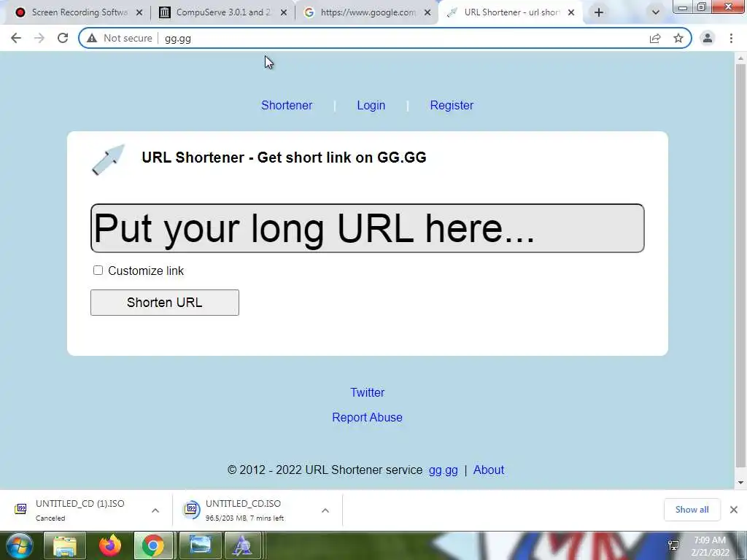Open the Register link
The image size is (747, 560).
click(452, 105)
